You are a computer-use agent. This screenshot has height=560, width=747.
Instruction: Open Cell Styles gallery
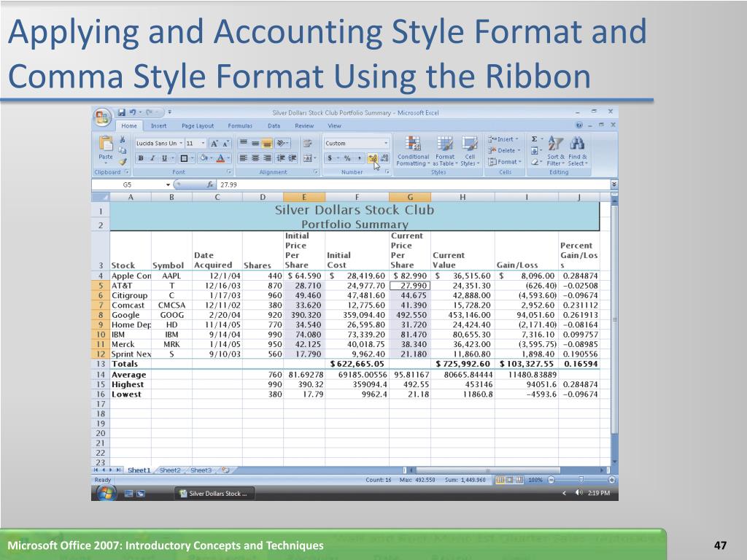pyautogui.click(x=470, y=151)
